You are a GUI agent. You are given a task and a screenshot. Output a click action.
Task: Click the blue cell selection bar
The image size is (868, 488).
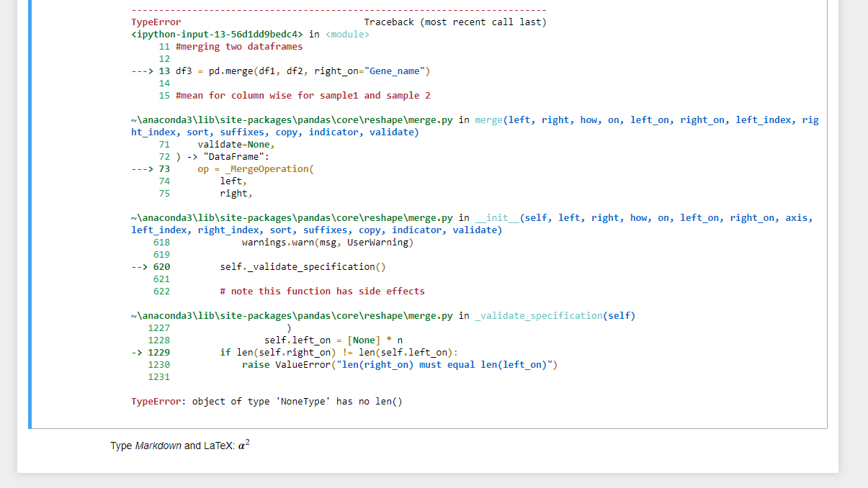pos(29,216)
